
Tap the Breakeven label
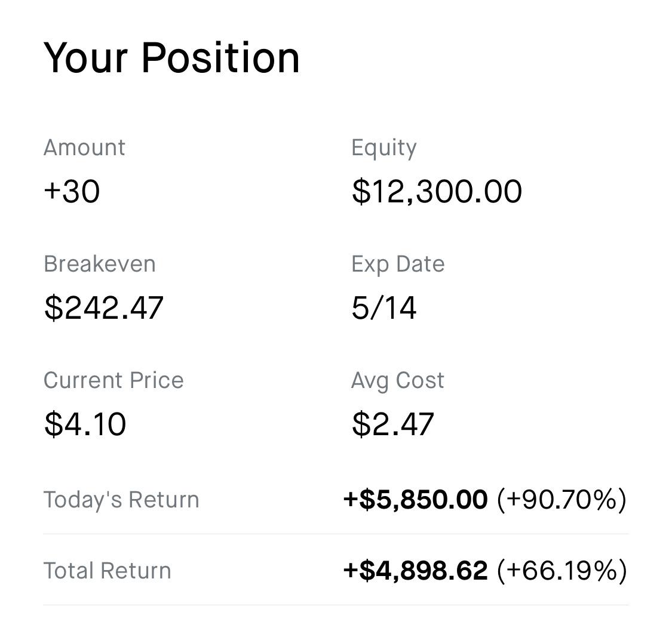click(x=99, y=264)
